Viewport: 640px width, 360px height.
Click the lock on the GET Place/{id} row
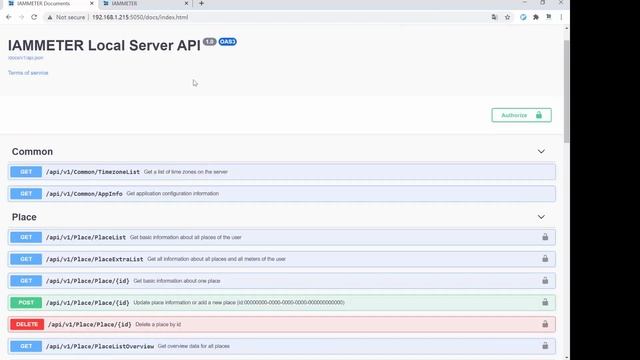point(545,280)
